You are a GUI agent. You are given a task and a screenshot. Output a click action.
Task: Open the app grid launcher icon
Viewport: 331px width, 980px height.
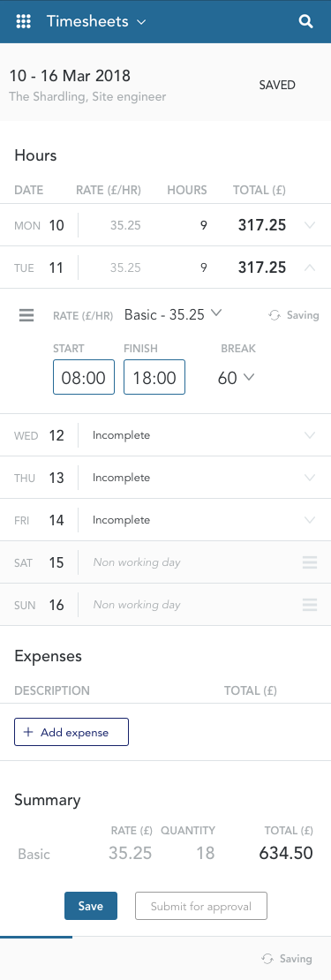click(23, 21)
